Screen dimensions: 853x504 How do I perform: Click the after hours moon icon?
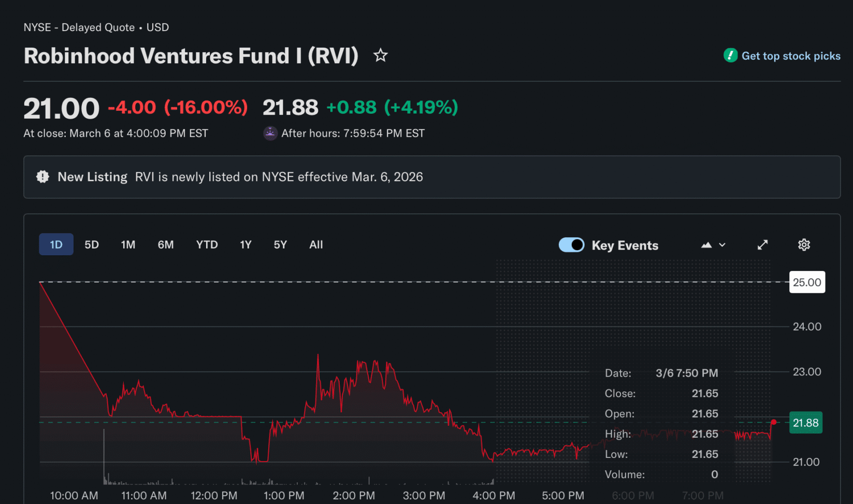pos(270,134)
